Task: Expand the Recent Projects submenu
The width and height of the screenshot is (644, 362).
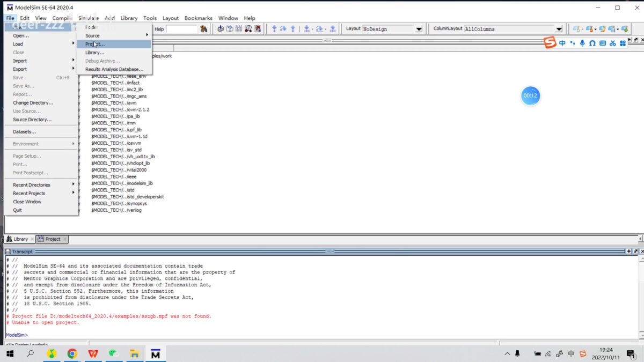Action: [41, 193]
